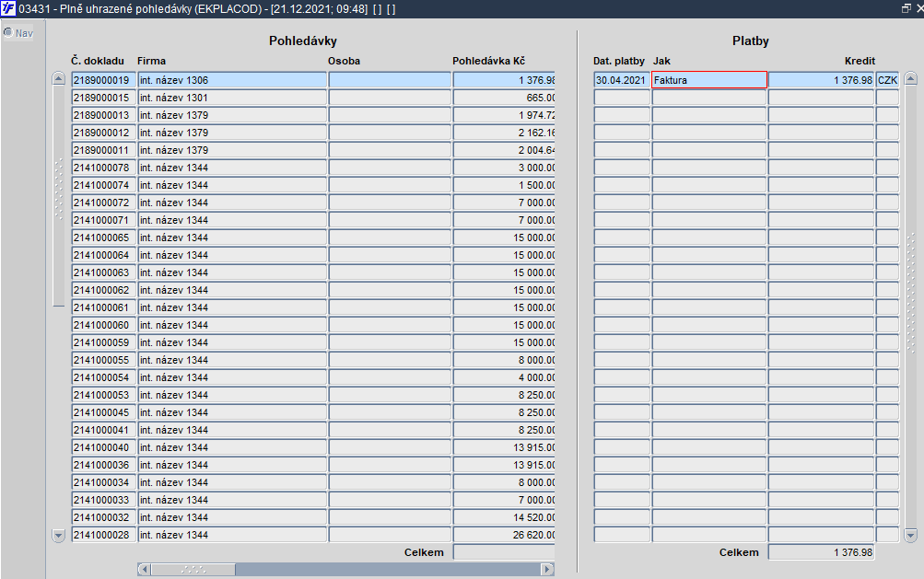Viewport: 924px width, 579px height.
Task: Select receivable amount 26 620.00 cell
Action: (x=504, y=535)
